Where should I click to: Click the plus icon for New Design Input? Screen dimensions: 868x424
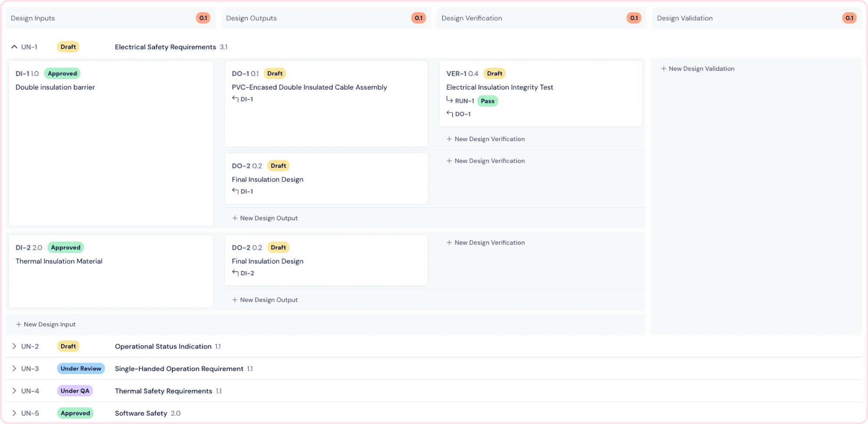point(19,324)
